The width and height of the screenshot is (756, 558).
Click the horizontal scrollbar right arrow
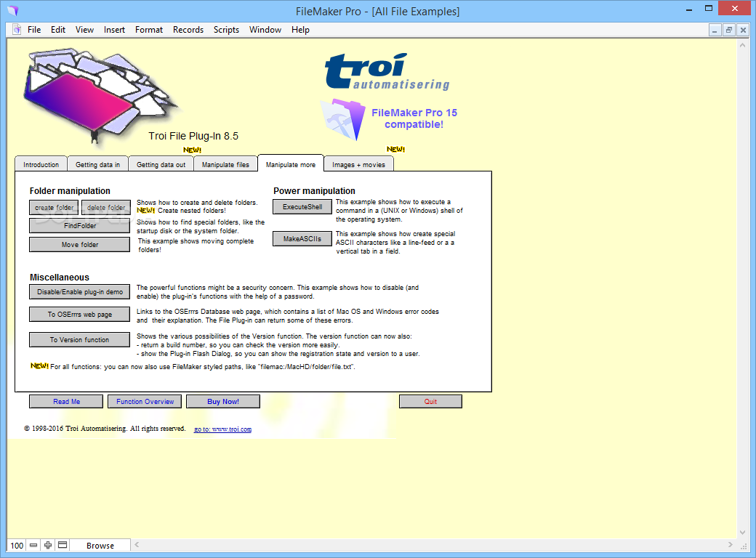(730, 544)
